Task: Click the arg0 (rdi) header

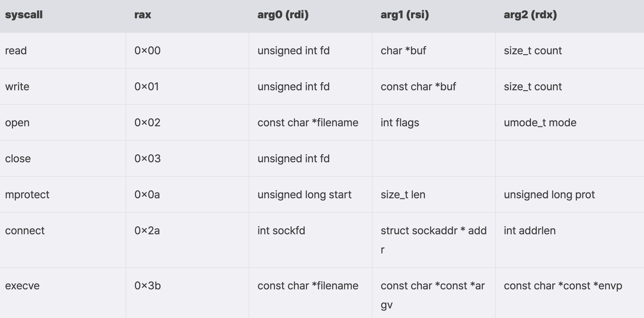Action: click(x=283, y=15)
